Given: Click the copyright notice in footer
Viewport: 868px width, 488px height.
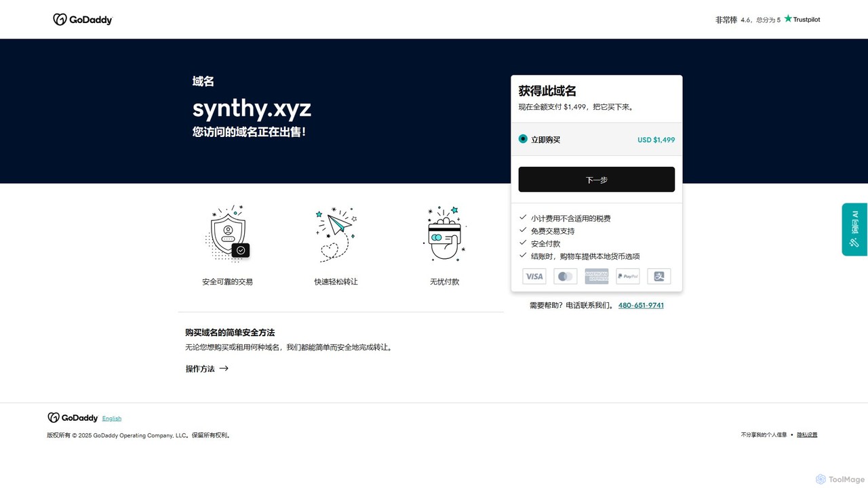Looking at the screenshot, I should [x=139, y=436].
